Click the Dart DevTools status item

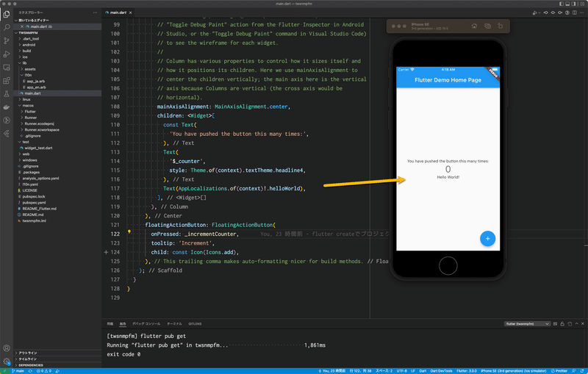pos(441,371)
